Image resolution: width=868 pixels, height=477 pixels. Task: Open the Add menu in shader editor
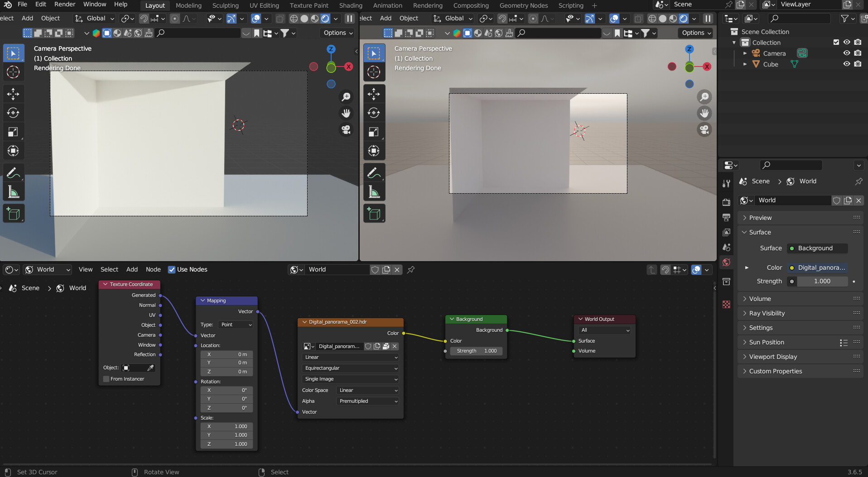pos(132,270)
